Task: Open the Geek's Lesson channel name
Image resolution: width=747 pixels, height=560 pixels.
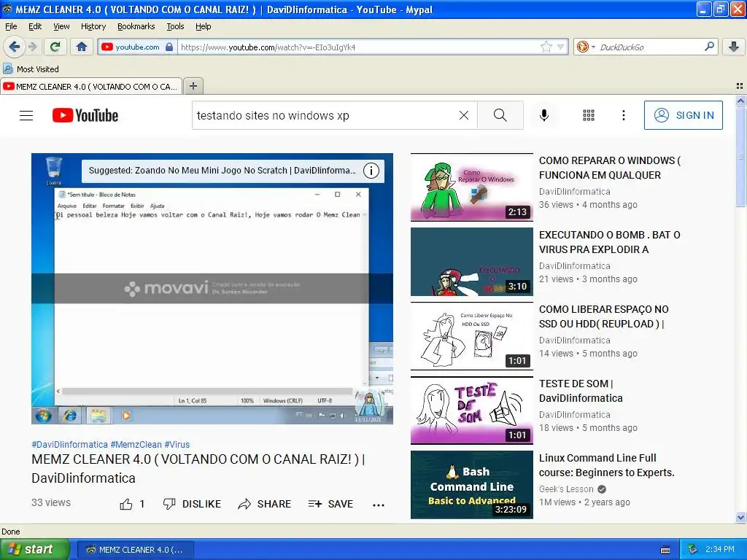Action: coord(566,489)
